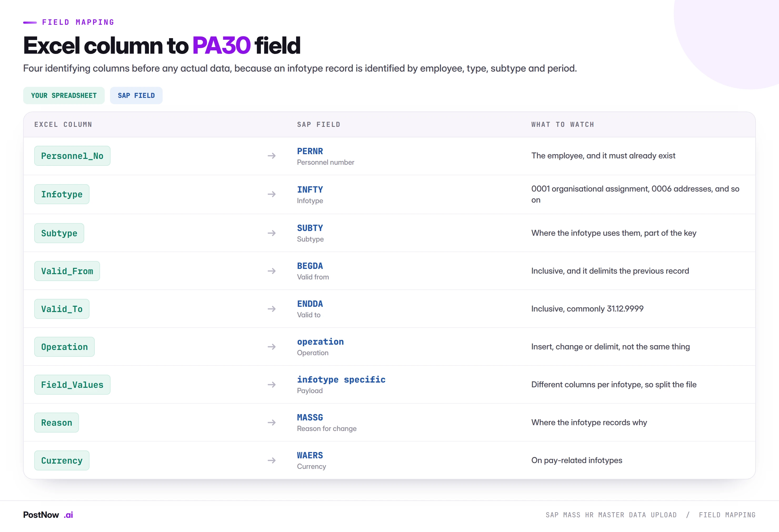
Task: Click the arrow beside the Currency chip
Action: point(272,460)
